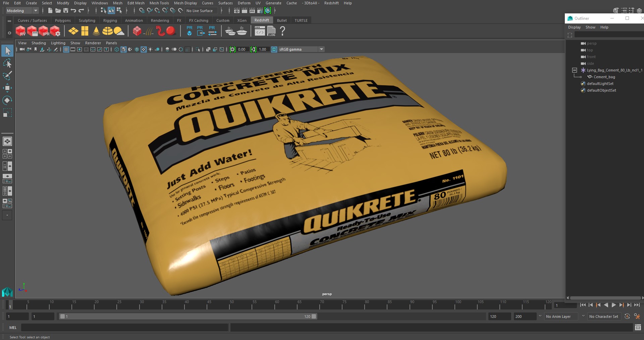644x340 pixels.
Task: Toggle use all lights in viewport
Action: pyautogui.click(x=150, y=49)
